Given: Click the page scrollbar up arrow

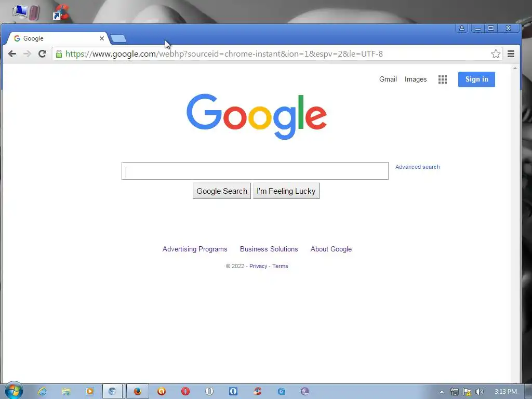Looking at the screenshot, I should [x=515, y=69].
